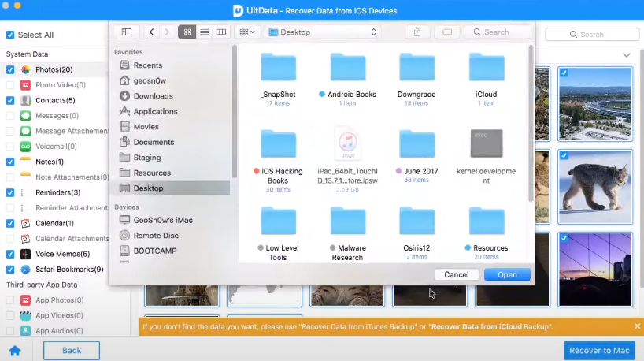Click the Home icon at bottom left
Screen dimensions: 644x361
tap(14, 351)
